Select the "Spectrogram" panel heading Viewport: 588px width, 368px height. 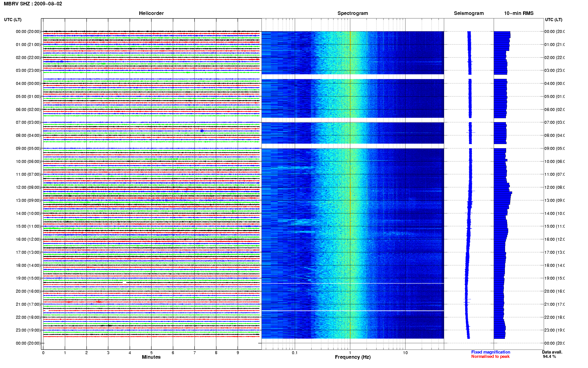[x=353, y=13]
